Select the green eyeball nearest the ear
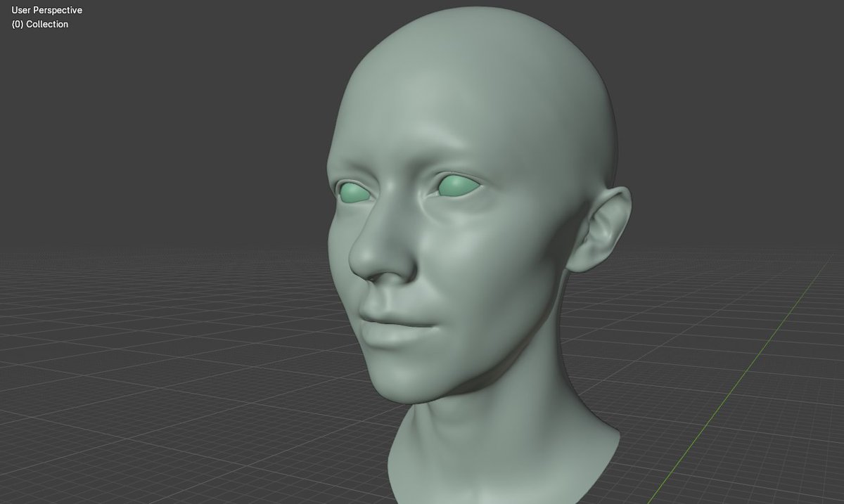844x504 pixels. tap(459, 186)
